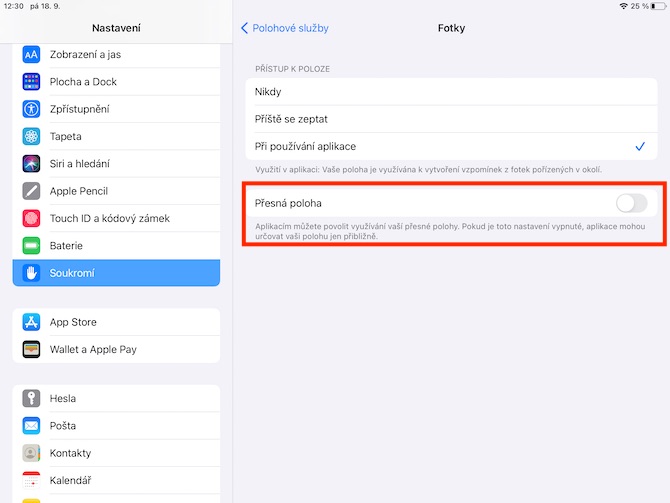Select the Nikdy location option
Viewport: 670px width, 503px height.
[x=451, y=91]
